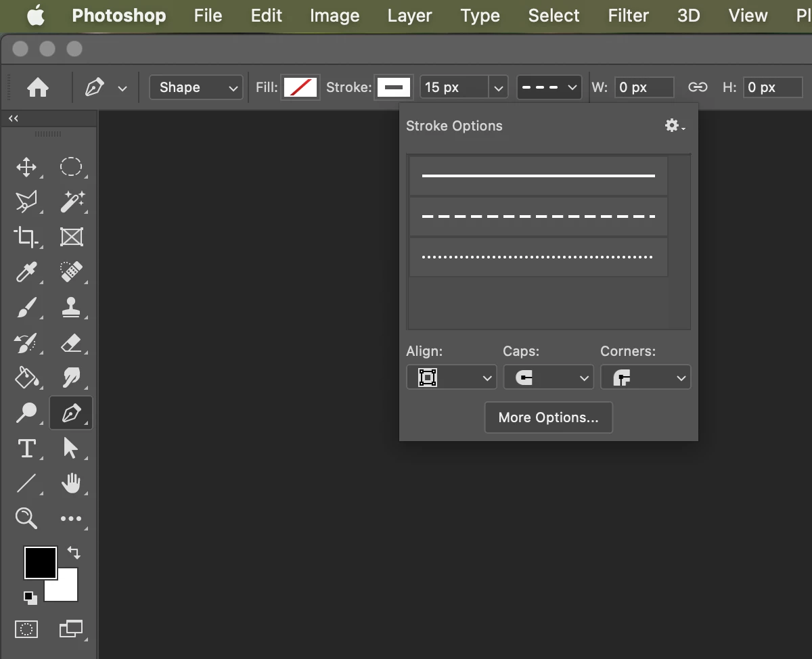This screenshot has width=812, height=659.
Task: Select the Eyedropper tool
Action: pos(26,272)
